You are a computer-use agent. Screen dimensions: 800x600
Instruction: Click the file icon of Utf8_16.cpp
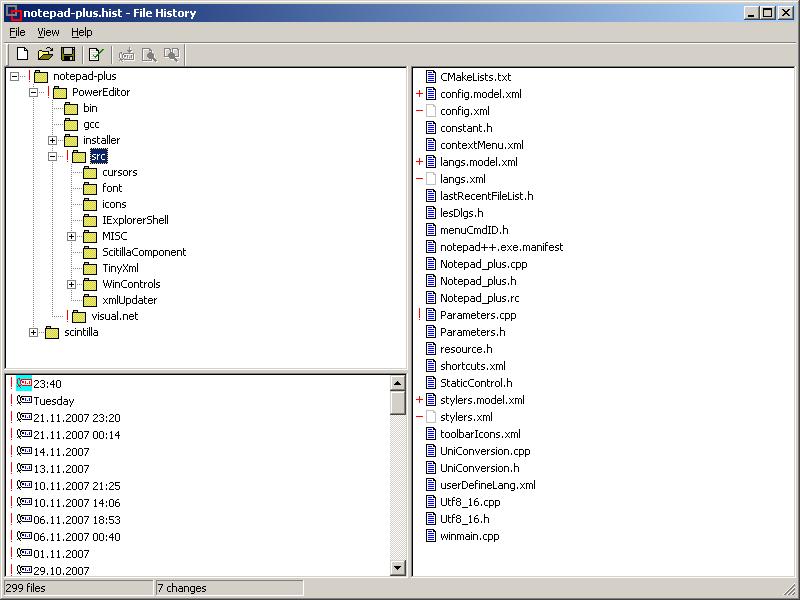(x=431, y=502)
